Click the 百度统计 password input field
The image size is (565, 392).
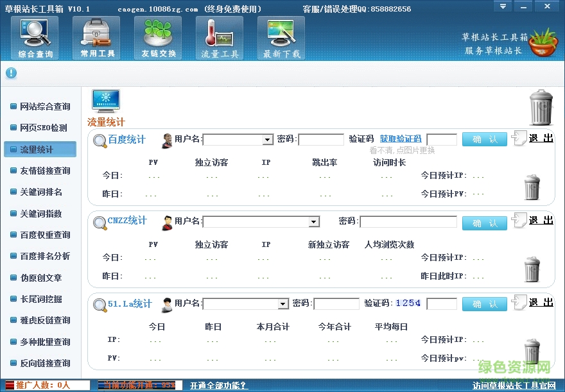pyautogui.click(x=321, y=140)
